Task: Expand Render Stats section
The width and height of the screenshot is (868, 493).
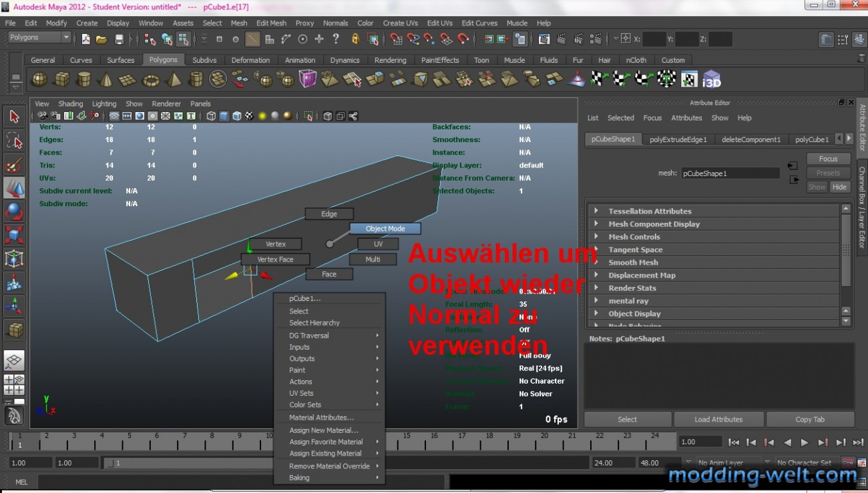Action: tap(712, 288)
